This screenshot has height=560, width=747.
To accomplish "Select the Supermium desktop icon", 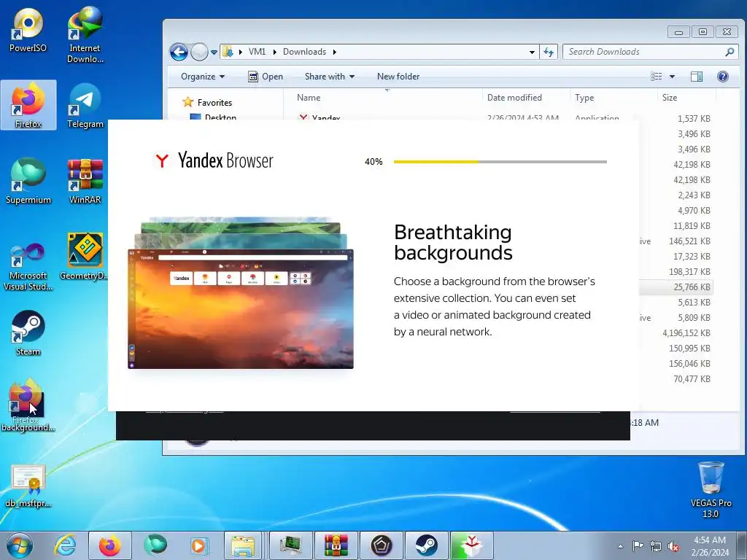I will coord(28,181).
